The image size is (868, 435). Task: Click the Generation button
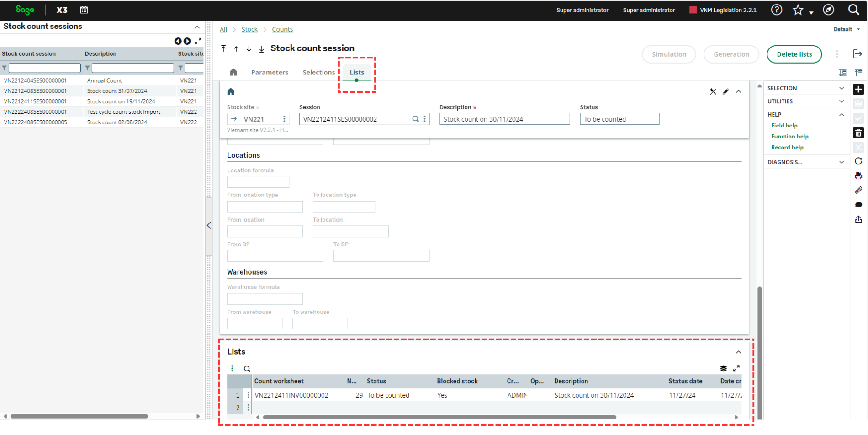click(731, 54)
